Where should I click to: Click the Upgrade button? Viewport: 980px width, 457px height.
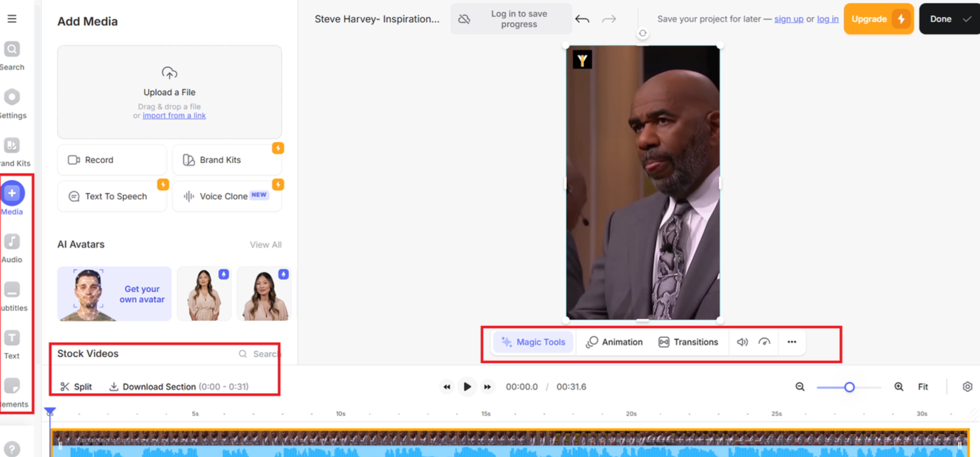pos(878,19)
